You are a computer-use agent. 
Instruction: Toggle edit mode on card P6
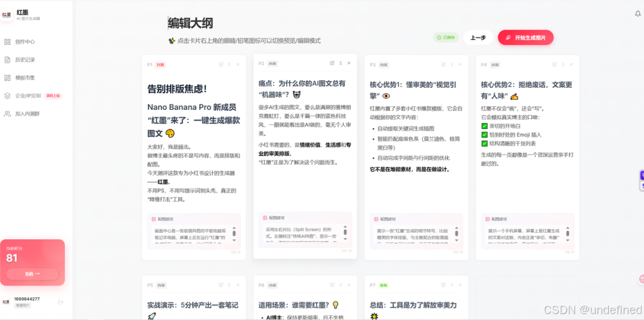332,285
